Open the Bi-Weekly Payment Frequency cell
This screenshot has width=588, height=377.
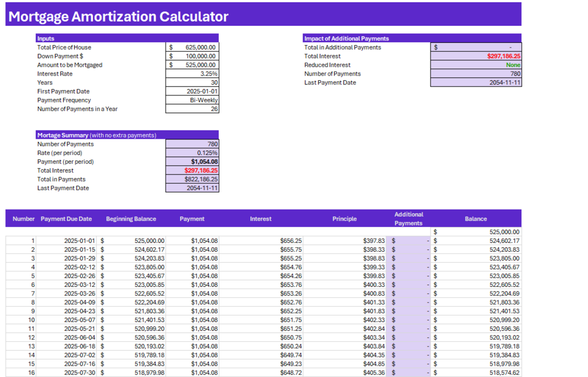tap(192, 100)
